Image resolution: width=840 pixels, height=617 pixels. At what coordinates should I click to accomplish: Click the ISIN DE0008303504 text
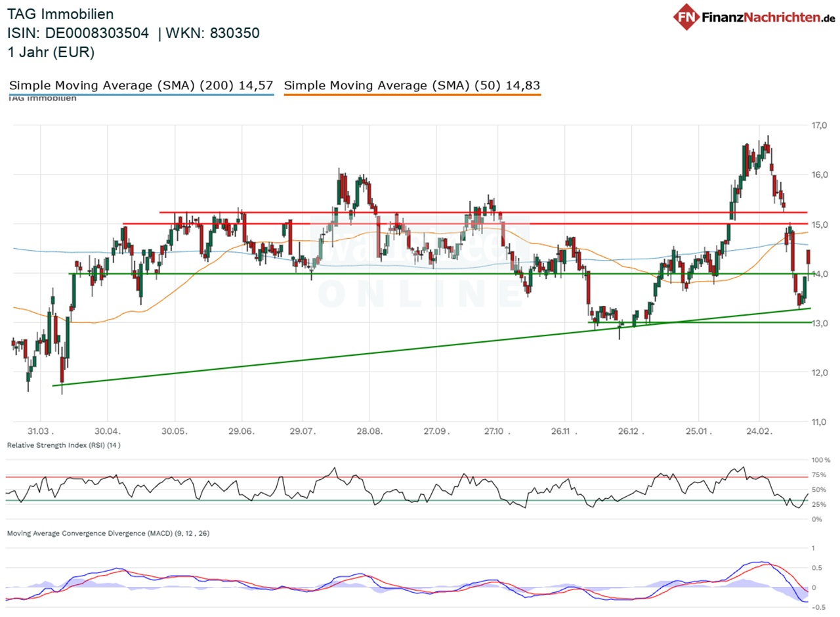(78, 33)
